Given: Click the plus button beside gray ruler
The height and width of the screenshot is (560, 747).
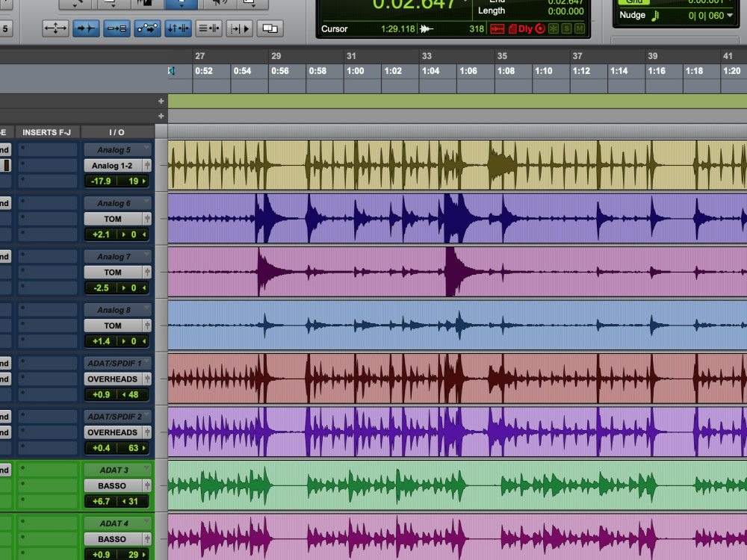Looking at the screenshot, I should click(161, 116).
